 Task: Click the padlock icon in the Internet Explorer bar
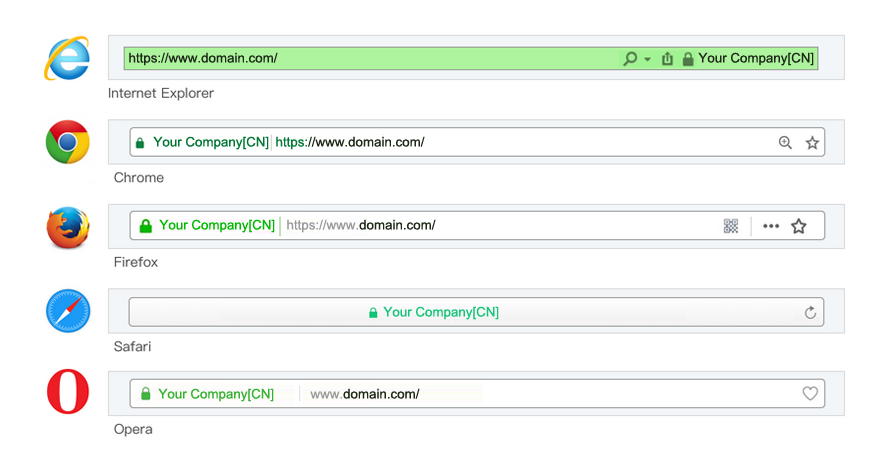pyautogui.click(x=688, y=59)
